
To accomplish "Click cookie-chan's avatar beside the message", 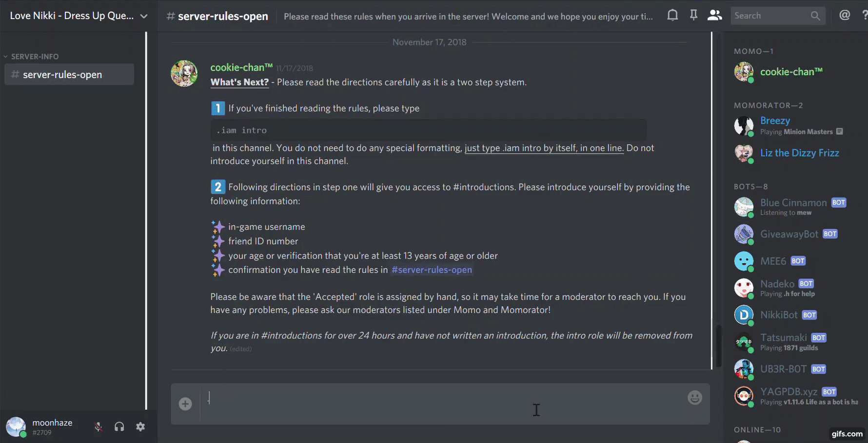I will pyautogui.click(x=184, y=74).
